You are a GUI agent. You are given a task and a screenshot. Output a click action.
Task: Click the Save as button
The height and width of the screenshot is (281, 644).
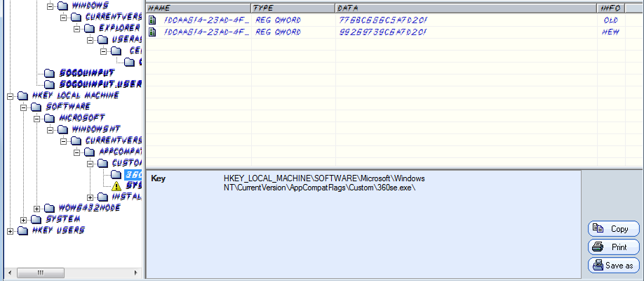click(x=614, y=266)
